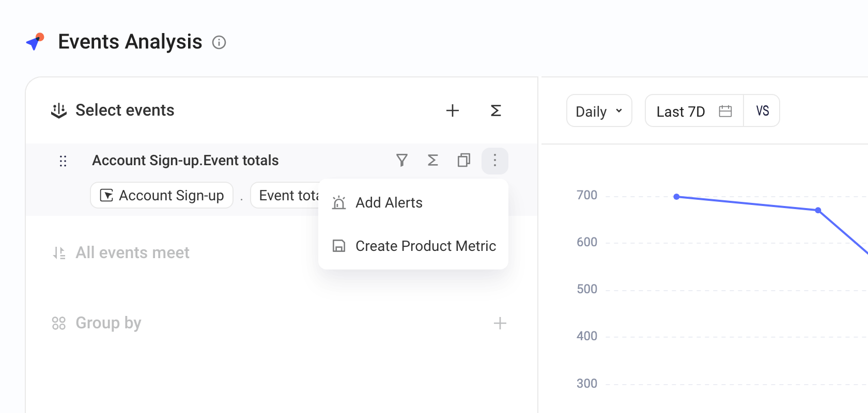Click the Events Analysis rocket logo

(35, 42)
